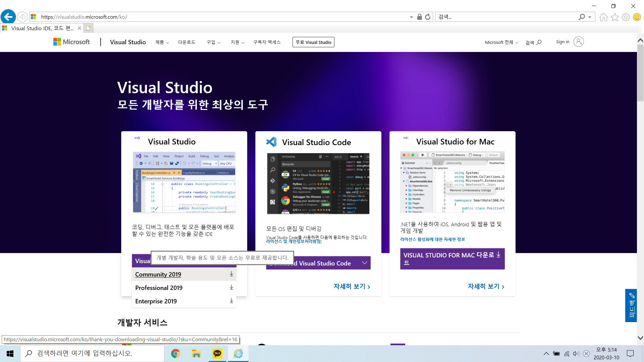Select Enterprise 2019 from the download list
The width and height of the screenshot is (644, 362).
click(x=184, y=301)
